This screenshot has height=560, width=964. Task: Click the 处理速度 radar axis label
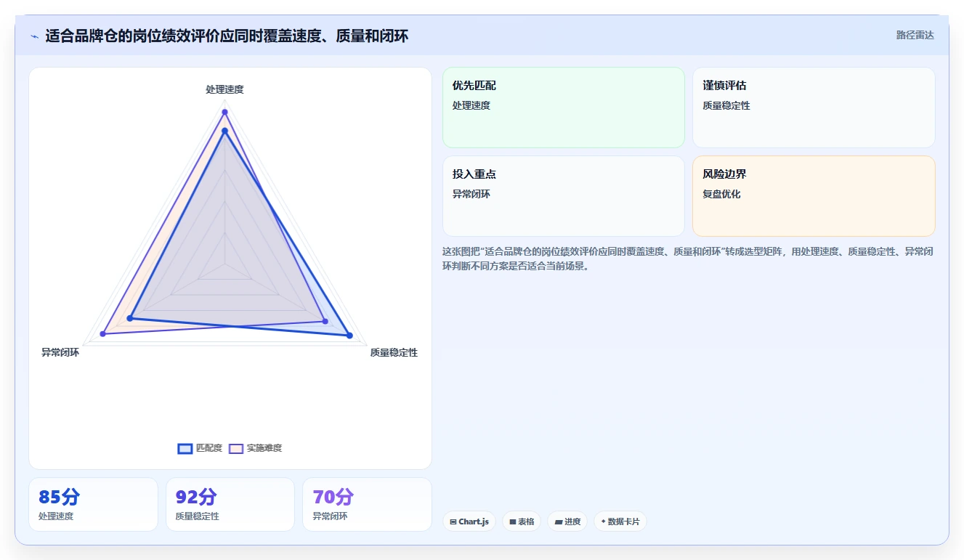point(224,89)
